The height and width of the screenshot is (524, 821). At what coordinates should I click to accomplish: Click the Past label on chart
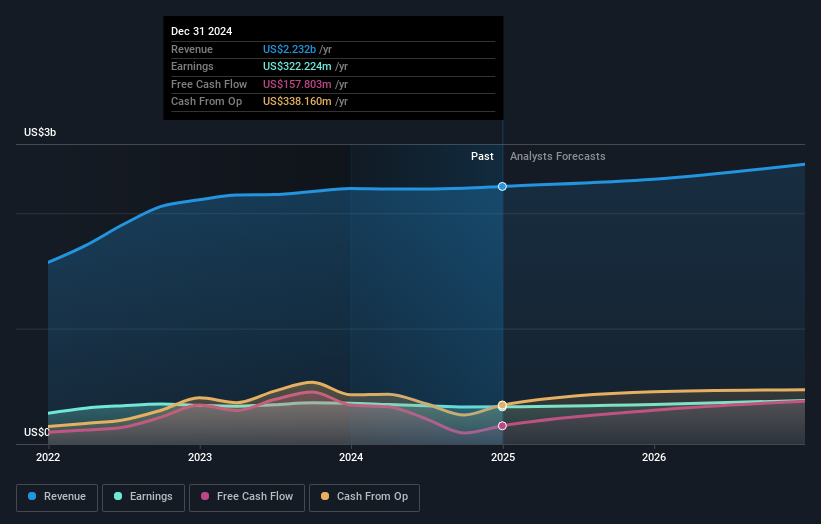[x=482, y=157]
